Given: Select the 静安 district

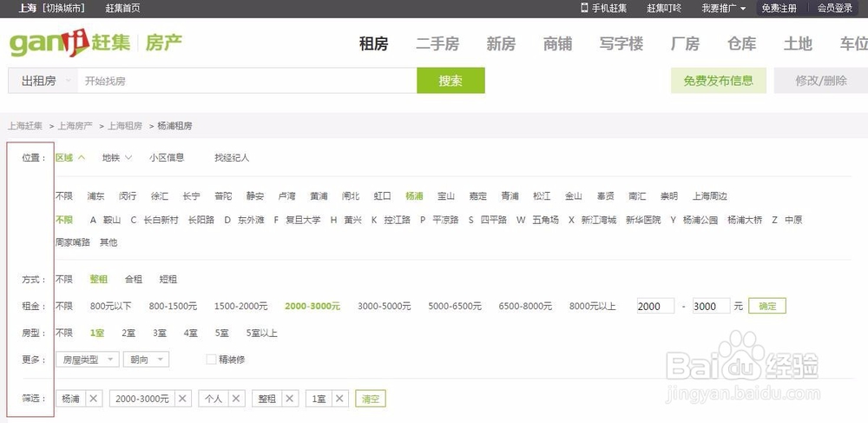Looking at the screenshot, I should [255, 196].
